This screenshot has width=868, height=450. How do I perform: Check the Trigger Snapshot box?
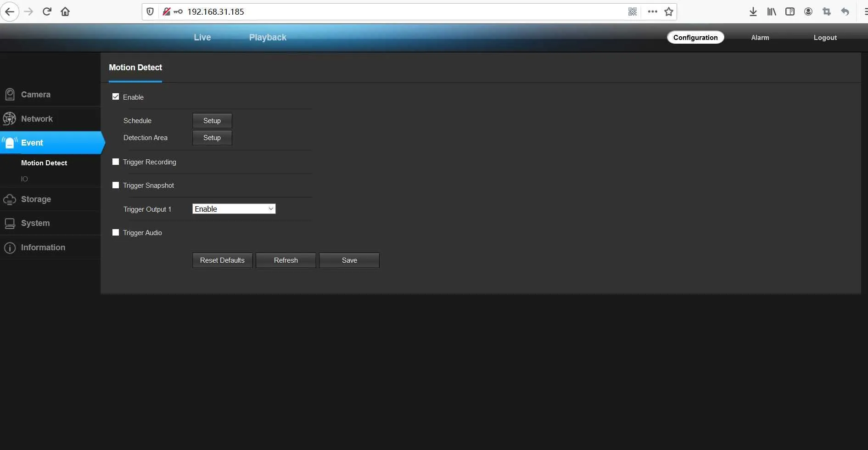(116, 185)
